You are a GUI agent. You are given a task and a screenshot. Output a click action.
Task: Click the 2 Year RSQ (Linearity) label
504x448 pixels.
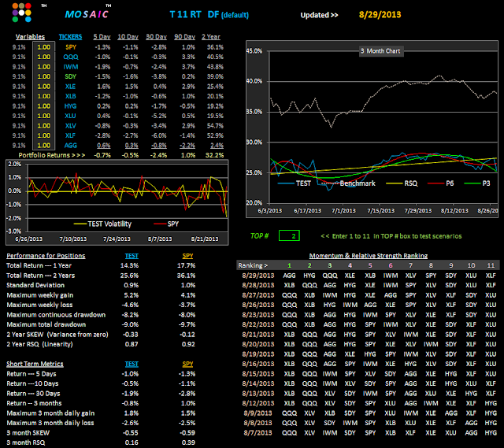tap(39, 344)
